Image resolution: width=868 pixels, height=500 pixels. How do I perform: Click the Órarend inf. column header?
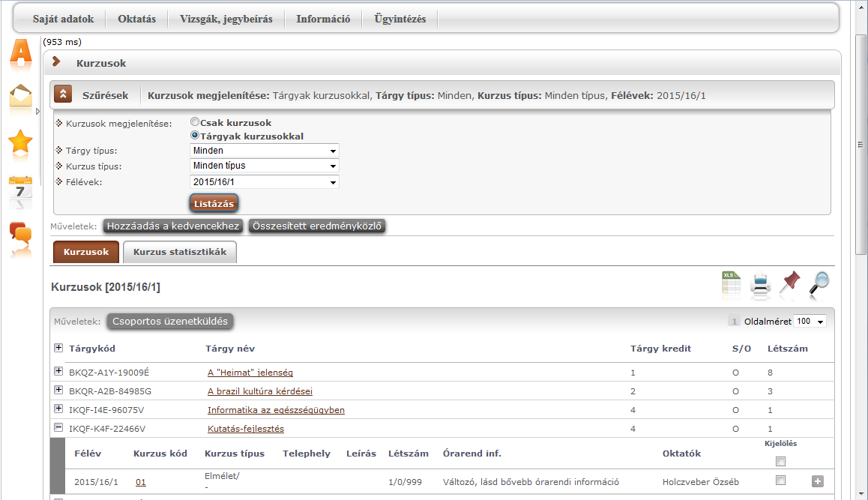tap(471, 454)
